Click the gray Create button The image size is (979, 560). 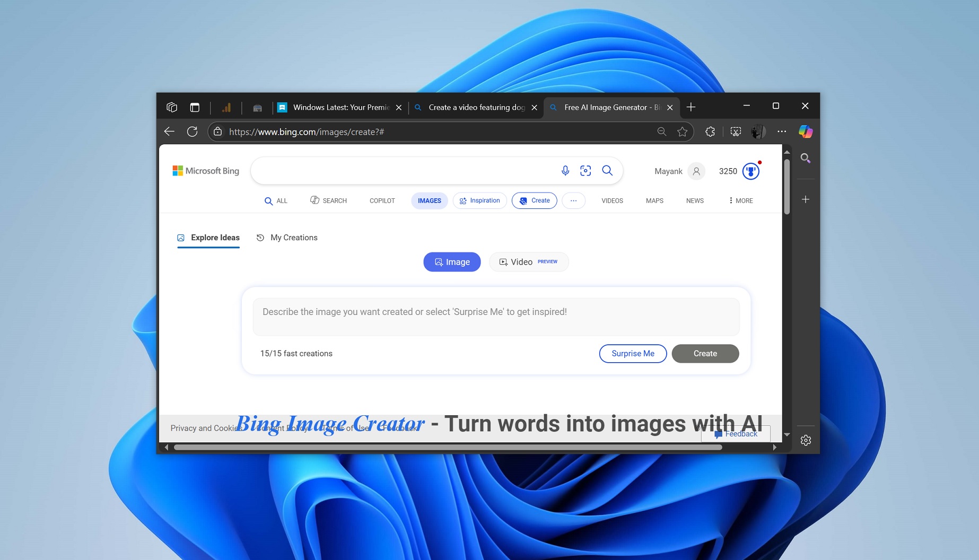(x=705, y=354)
